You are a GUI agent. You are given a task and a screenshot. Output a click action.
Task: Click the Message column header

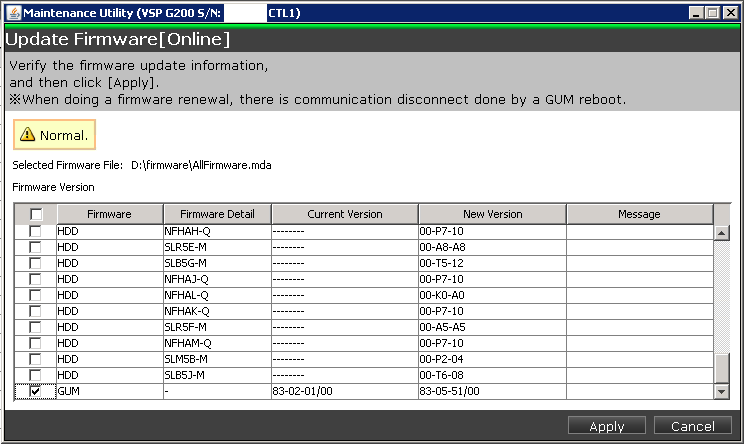click(639, 214)
